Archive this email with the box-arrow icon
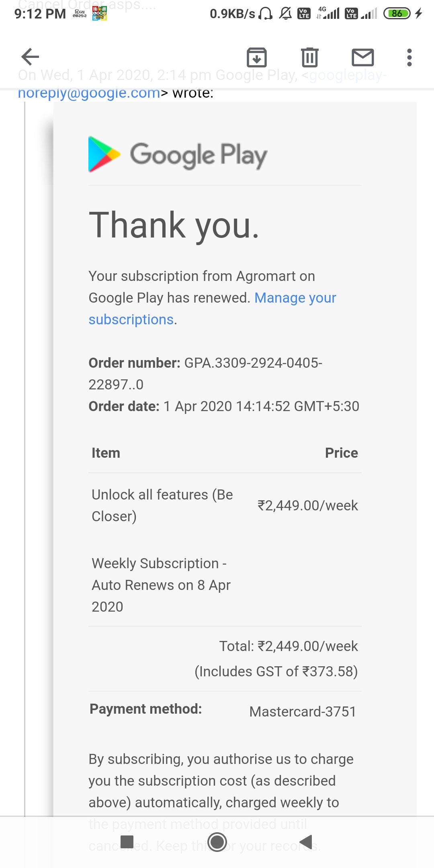The height and width of the screenshot is (868, 434). click(x=257, y=57)
